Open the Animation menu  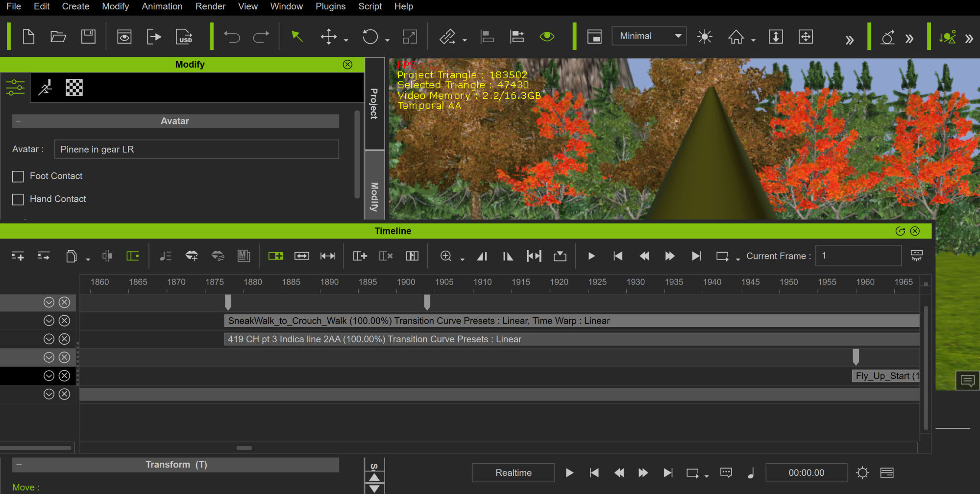point(162,6)
